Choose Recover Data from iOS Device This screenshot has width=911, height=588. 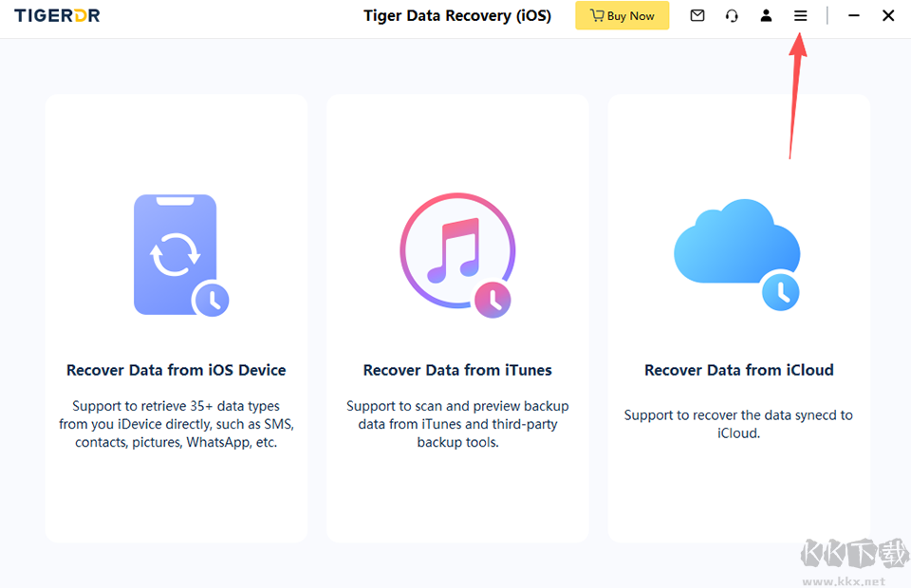pos(177,370)
